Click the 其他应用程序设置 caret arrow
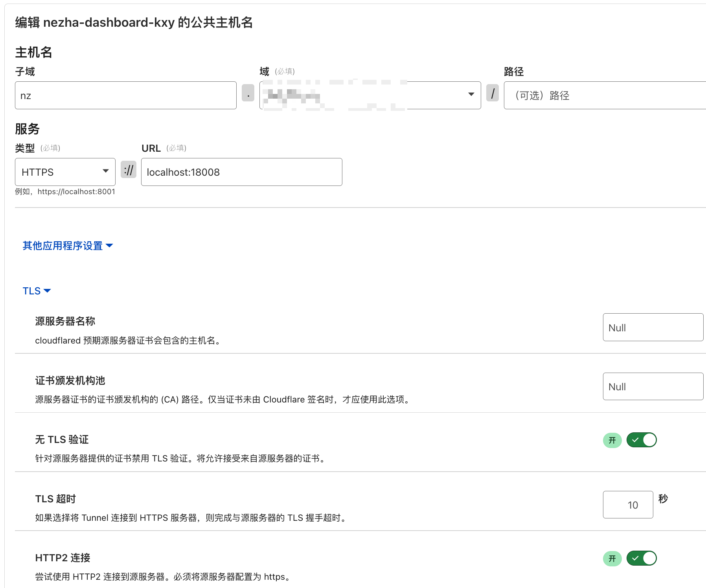The image size is (706, 588). coord(109,246)
